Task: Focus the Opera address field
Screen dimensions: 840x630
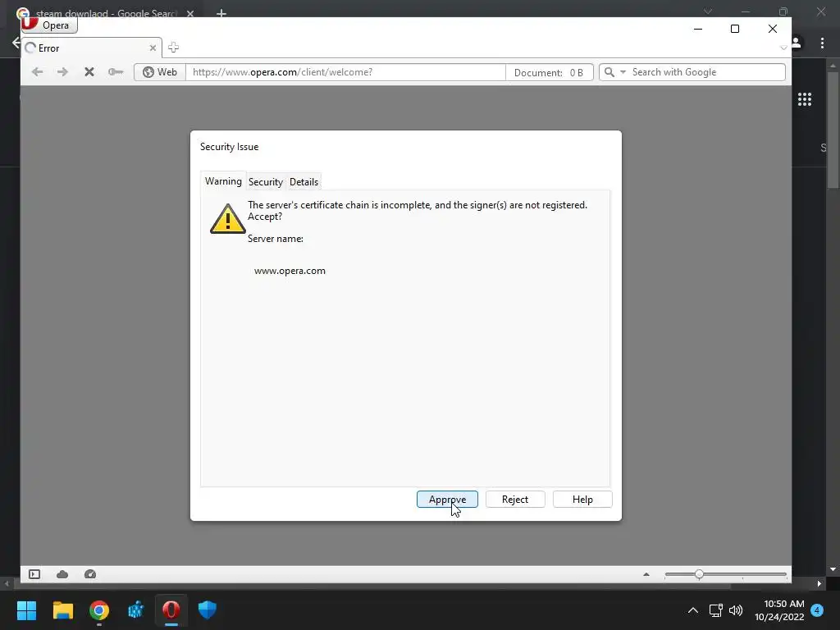Action: coord(345,72)
